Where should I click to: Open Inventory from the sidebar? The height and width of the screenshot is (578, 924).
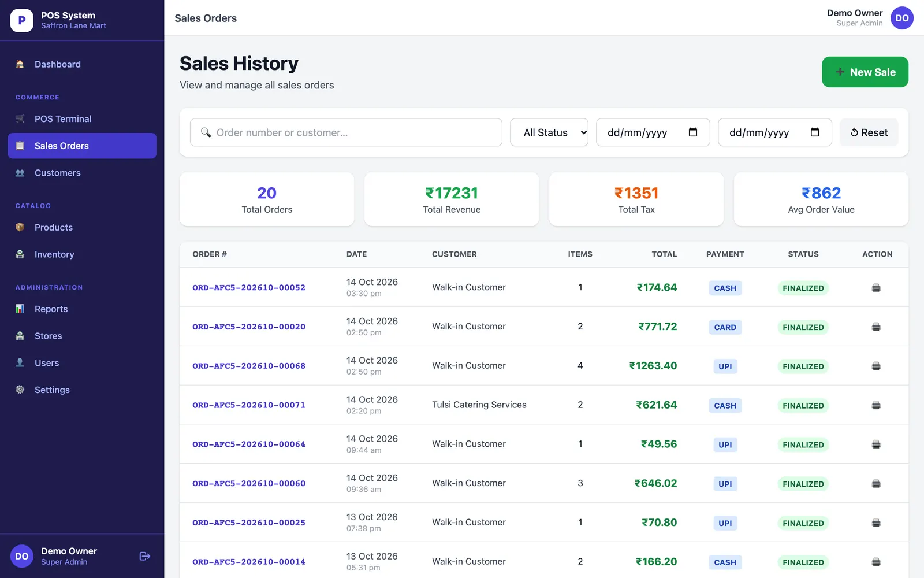(82, 254)
